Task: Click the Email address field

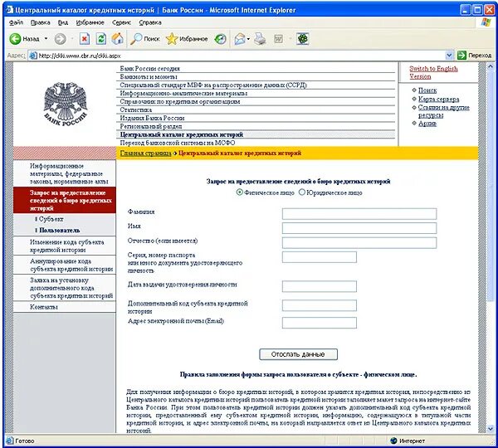Action: [320, 323]
